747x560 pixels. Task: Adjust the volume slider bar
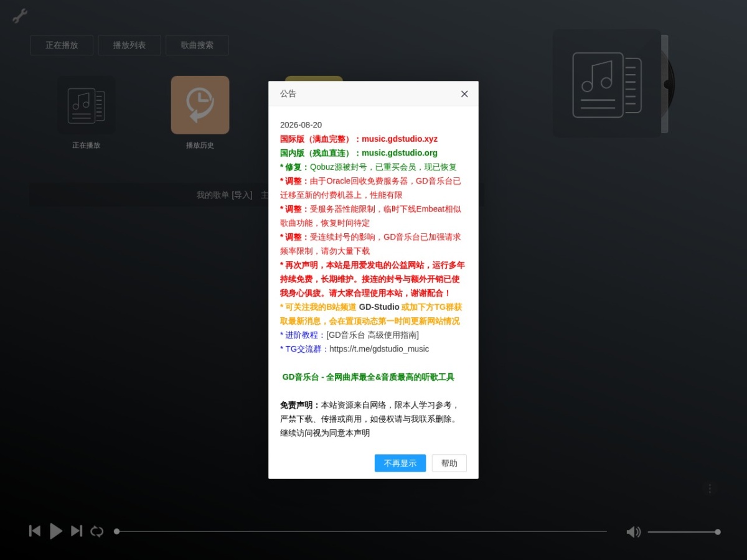coord(683,531)
